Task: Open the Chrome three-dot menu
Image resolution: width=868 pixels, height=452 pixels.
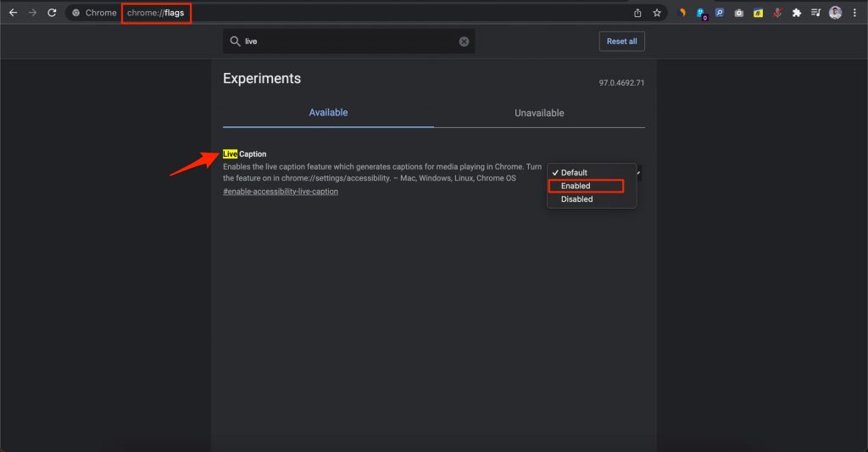Action: click(856, 13)
